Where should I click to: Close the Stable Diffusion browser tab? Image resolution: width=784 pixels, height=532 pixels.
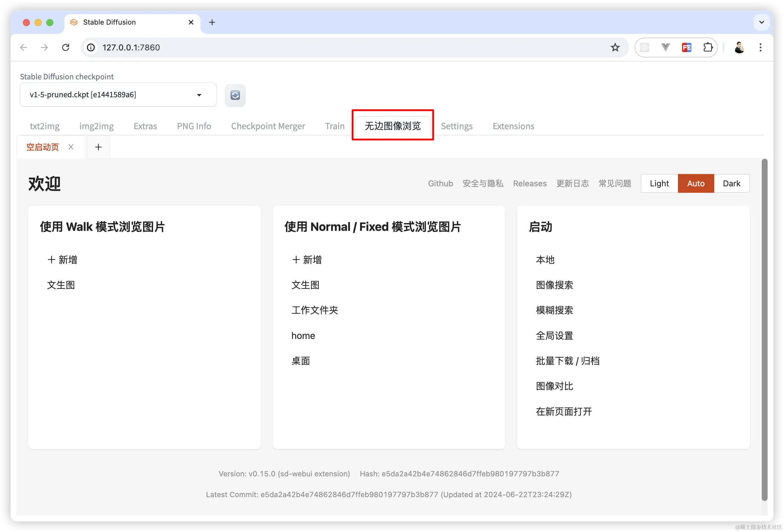(x=191, y=22)
